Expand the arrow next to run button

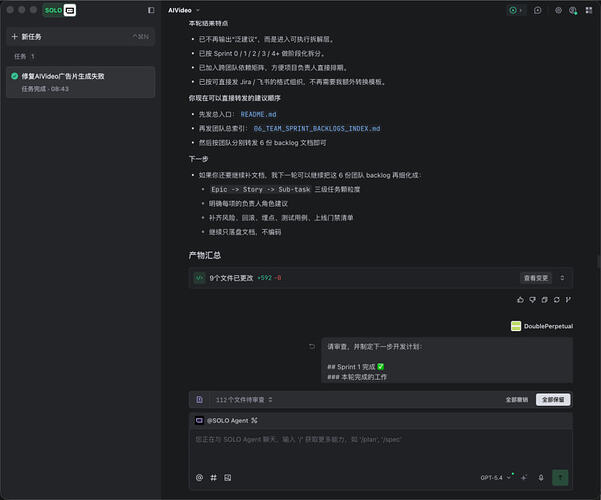coord(521,10)
